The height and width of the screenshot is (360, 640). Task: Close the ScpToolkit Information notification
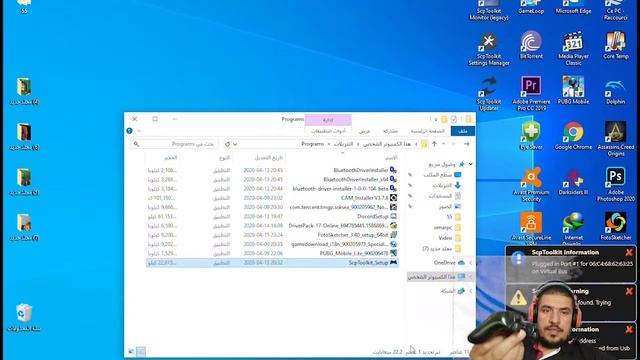click(629, 253)
